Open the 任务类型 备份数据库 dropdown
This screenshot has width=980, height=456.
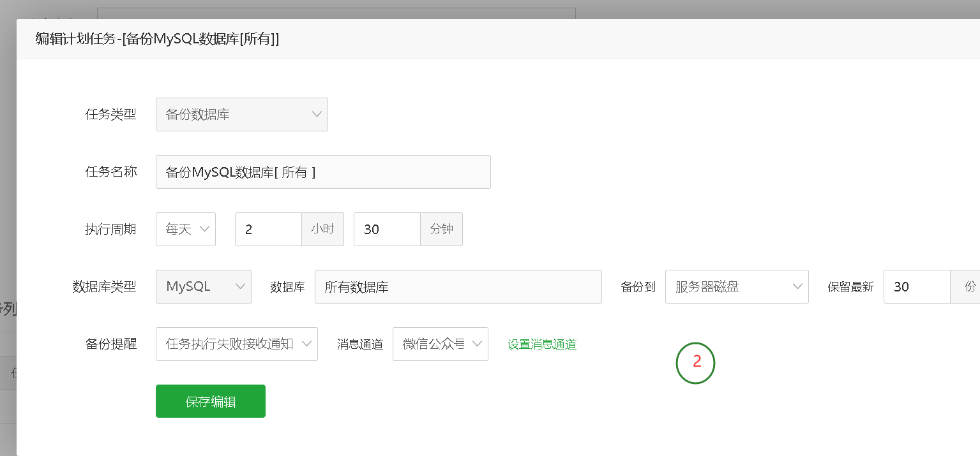coord(241,114)
